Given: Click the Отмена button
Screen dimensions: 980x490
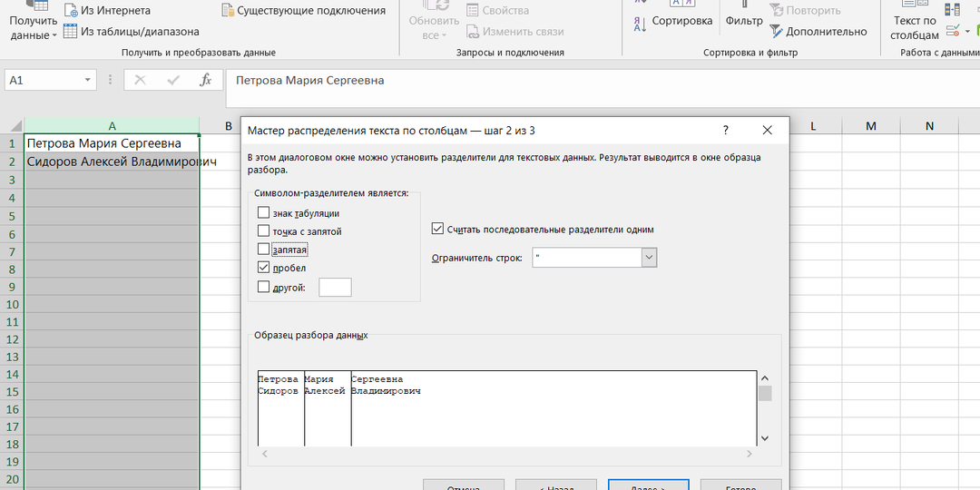Looking at the screenshot, I should coord(464,485).
